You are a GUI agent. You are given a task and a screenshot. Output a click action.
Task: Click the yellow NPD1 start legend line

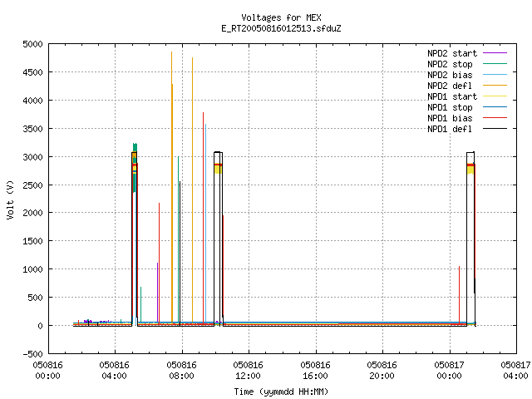pyautogui.click(x=495, y=96)
